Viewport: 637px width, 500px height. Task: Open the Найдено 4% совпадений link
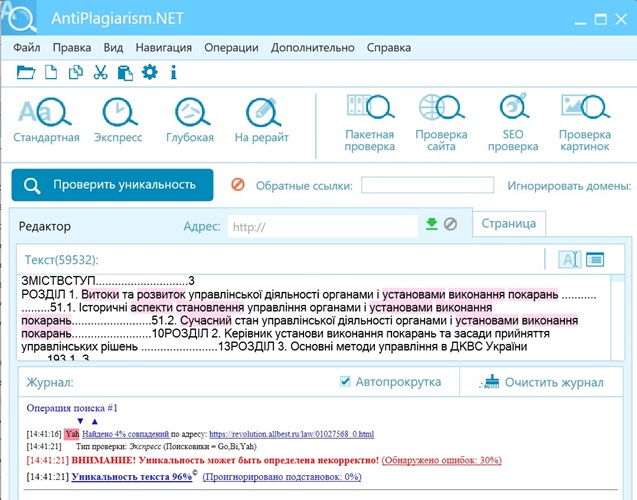point(126,434)
